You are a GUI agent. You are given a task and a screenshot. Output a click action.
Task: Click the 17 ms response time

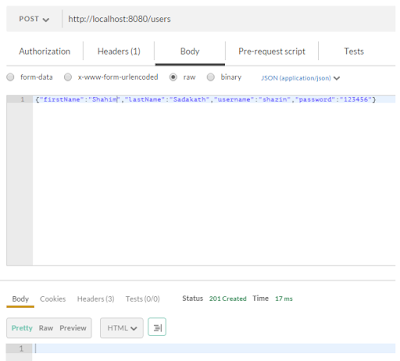[x=284, y=299]
